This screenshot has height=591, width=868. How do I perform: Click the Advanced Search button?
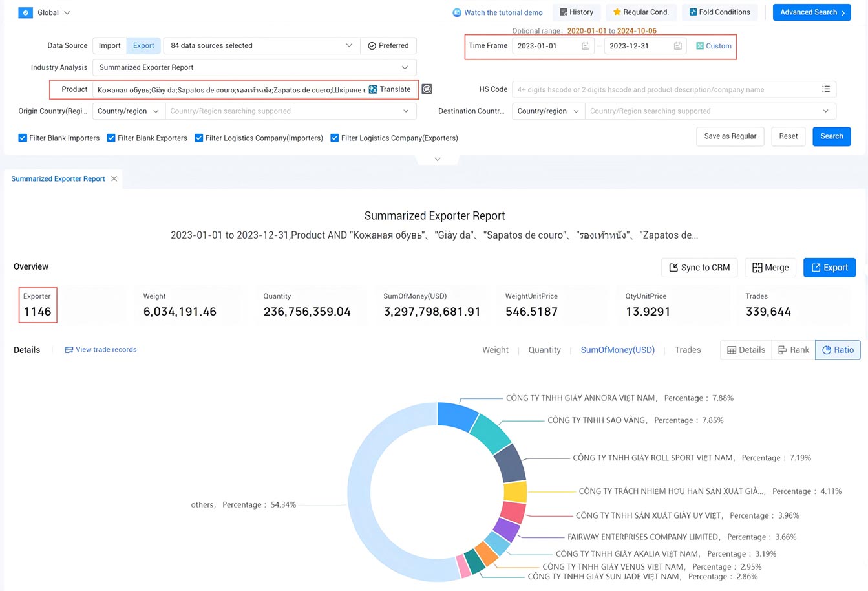812,12
